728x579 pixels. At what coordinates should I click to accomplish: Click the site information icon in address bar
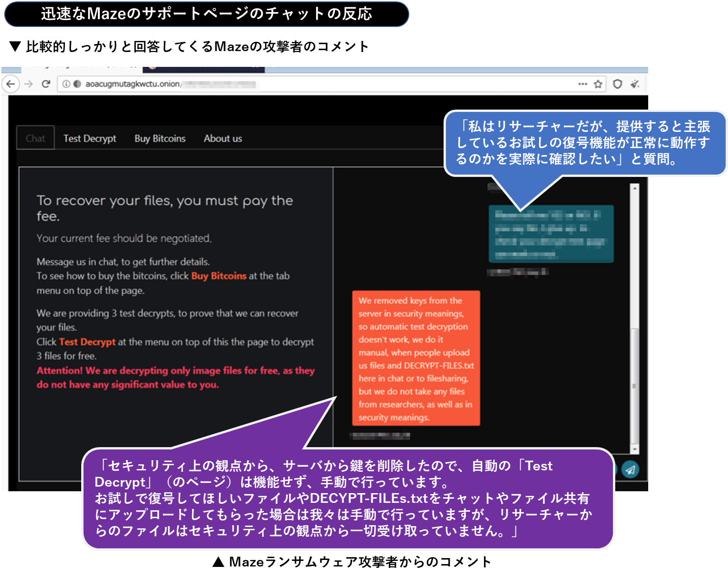point(66,84)
